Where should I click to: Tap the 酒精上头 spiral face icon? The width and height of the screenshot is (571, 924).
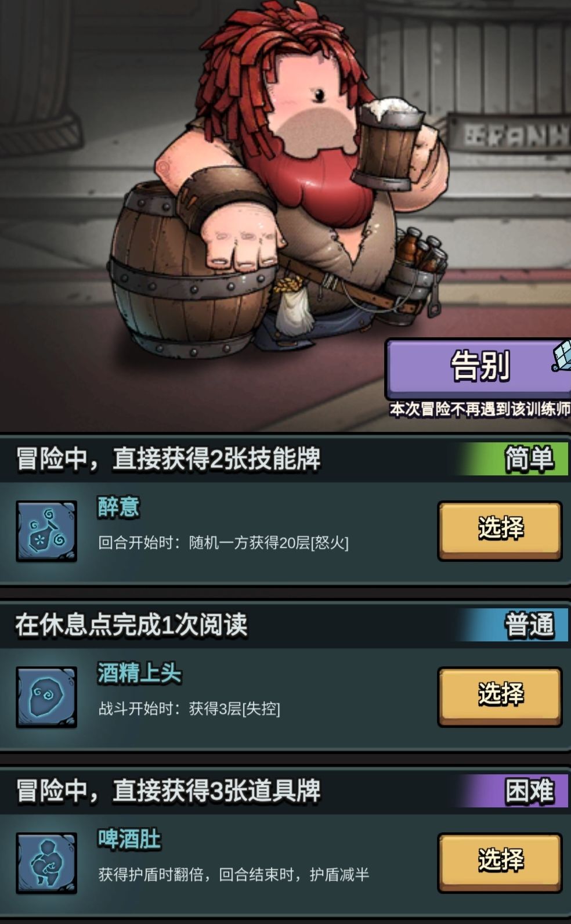(x=46, y=696)
